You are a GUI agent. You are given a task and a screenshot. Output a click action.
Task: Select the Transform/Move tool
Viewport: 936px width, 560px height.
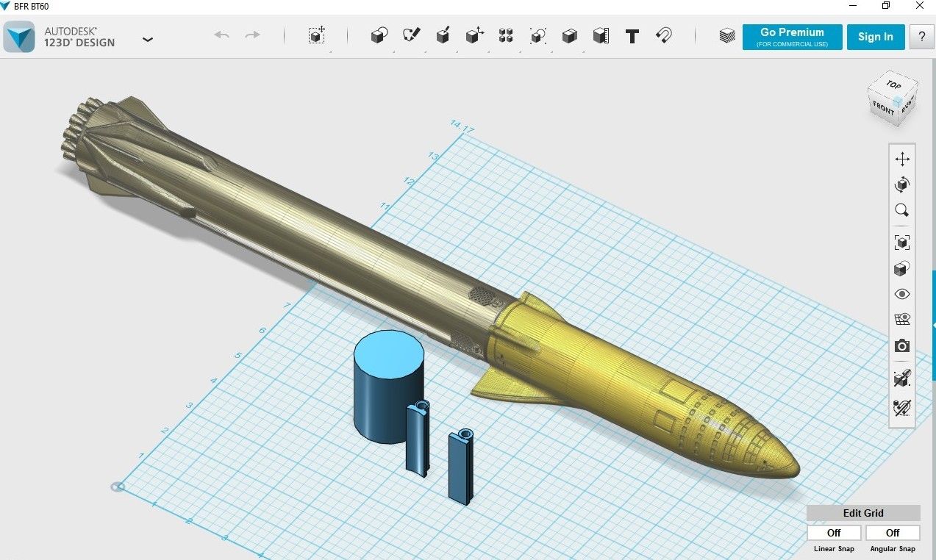click(x=317, y=35)
